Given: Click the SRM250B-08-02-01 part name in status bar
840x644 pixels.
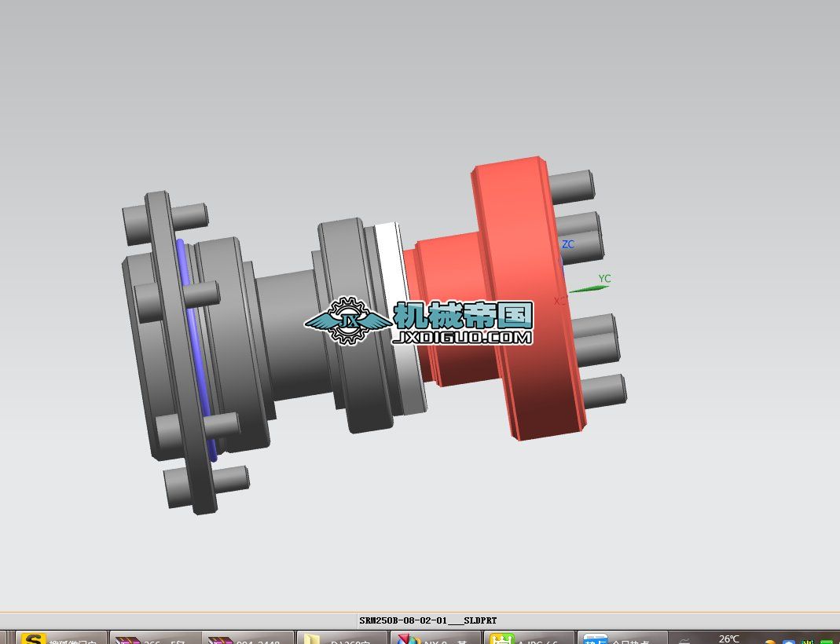Looking at the screenshot, I should (427, 620).
